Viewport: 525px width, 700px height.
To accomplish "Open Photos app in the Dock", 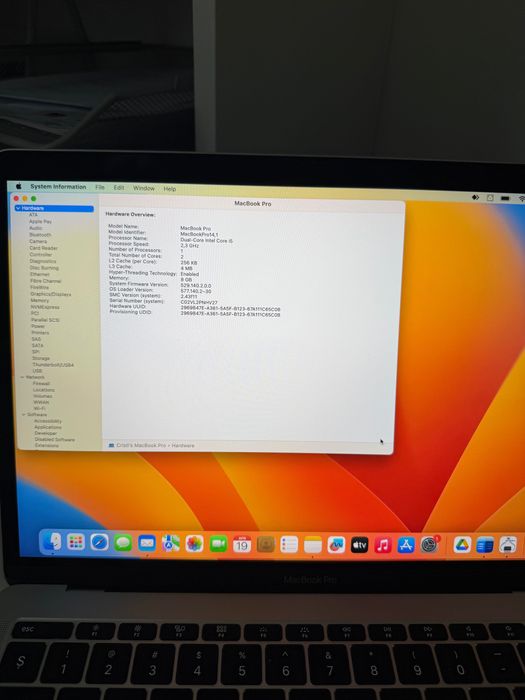I will [x=194, y=544].
